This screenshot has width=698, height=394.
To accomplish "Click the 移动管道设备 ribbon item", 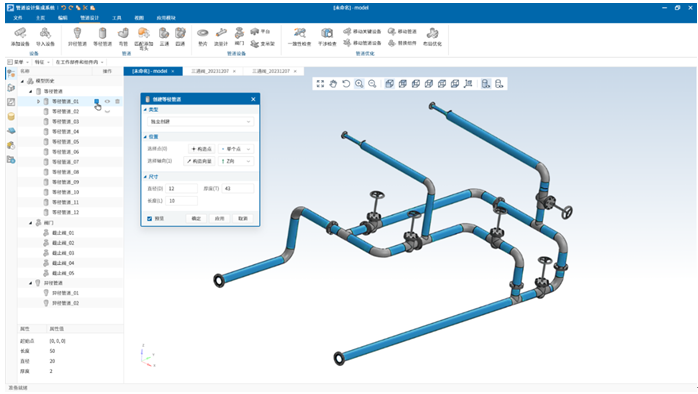I will coord(362,43).
